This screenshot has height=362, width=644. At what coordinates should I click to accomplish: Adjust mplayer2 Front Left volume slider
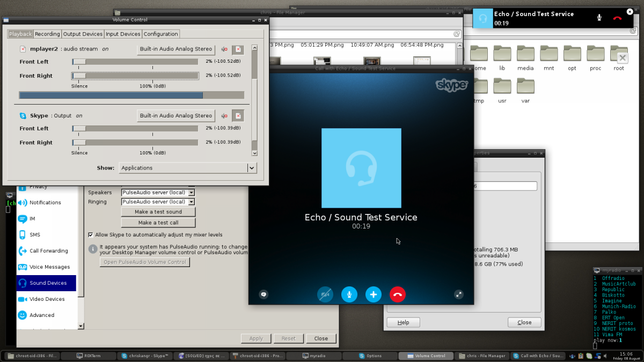(x=135, y=62)
